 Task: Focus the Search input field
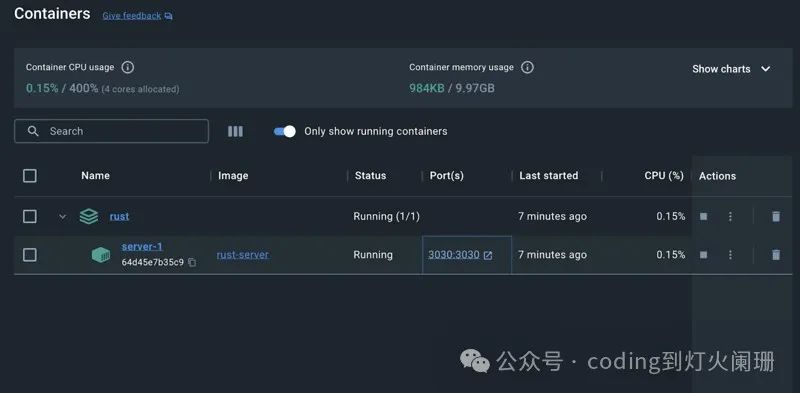click(x=111, y=131)
